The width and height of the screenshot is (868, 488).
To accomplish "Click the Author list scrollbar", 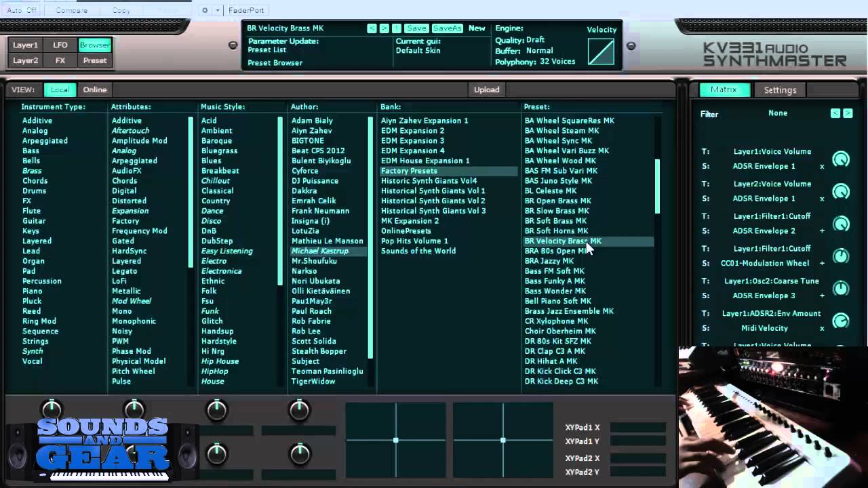I will 370,237.
